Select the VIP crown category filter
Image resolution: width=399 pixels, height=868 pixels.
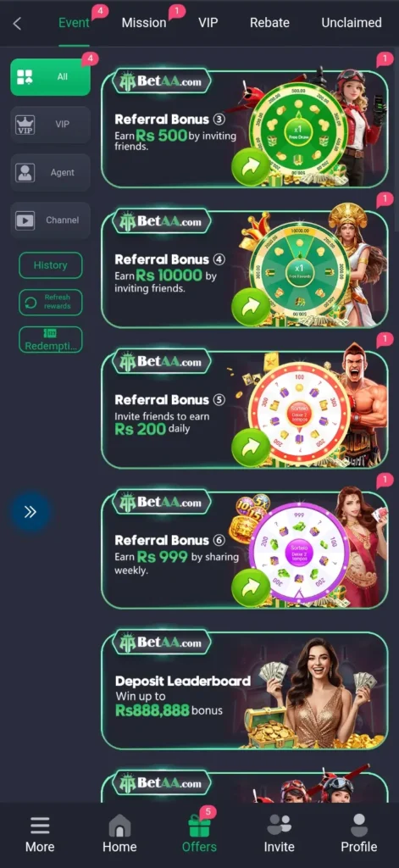(50, 125)
